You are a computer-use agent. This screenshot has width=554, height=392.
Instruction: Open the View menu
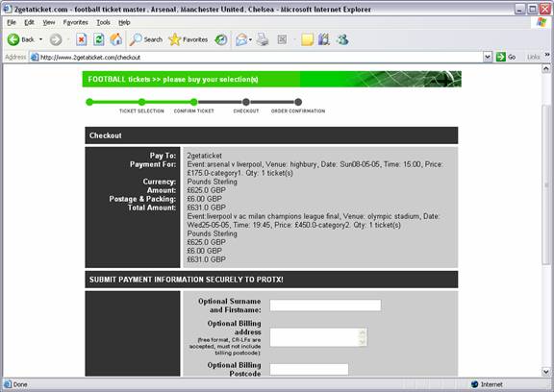[49, 22]
